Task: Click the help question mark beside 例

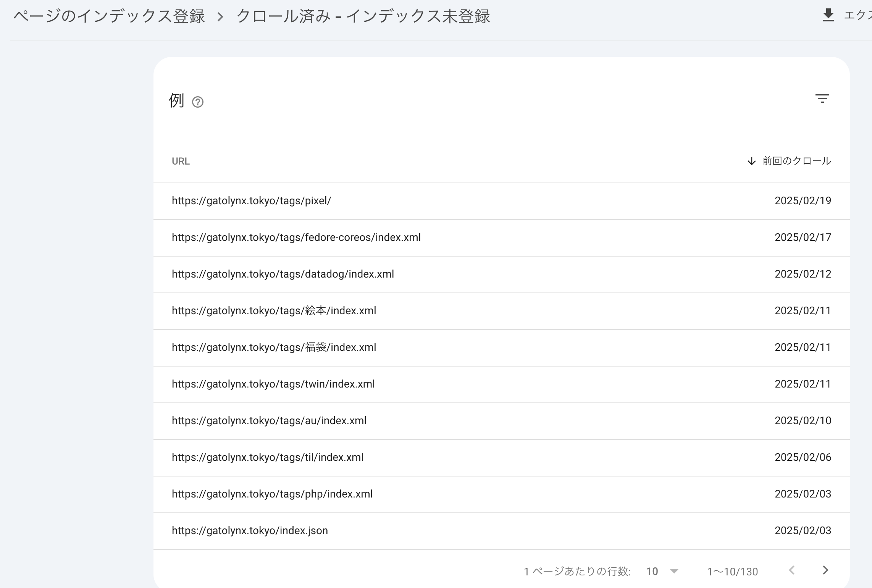Action: point(197,102)
